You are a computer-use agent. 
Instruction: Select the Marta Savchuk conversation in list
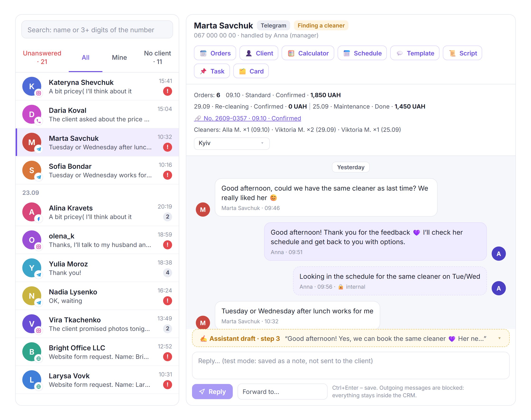point(97,142)
